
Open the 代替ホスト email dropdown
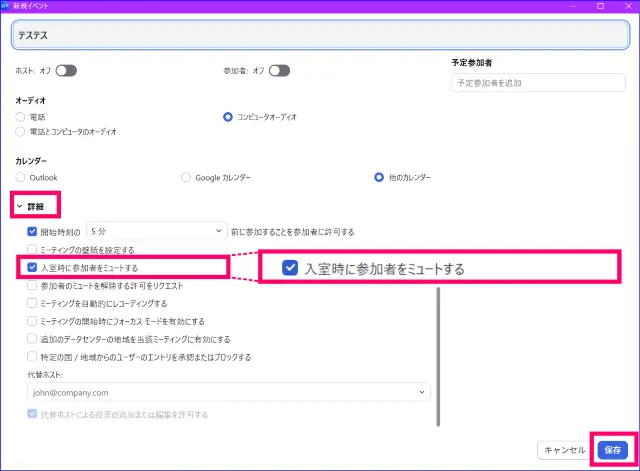click(x=228, y=393)
